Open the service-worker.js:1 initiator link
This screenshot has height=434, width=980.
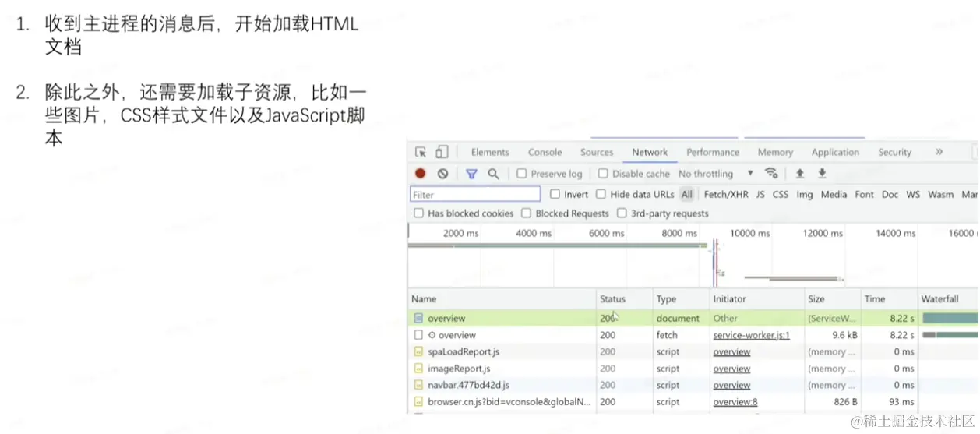751,335
